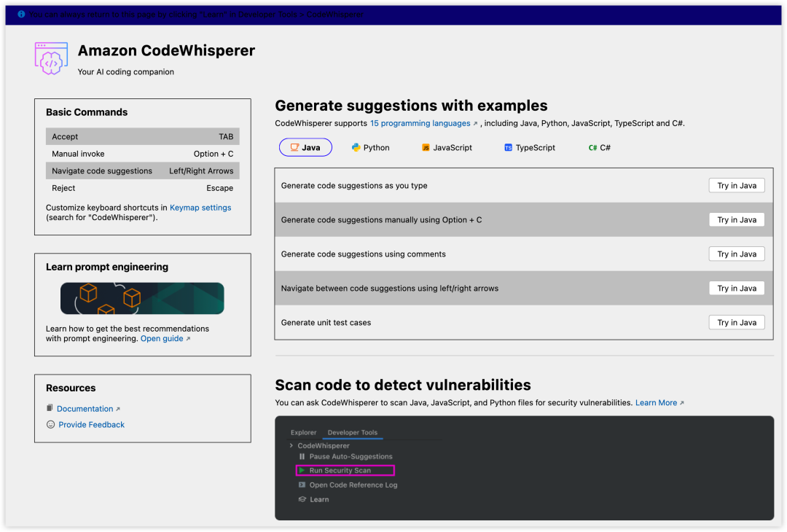Select the C# tab

(x=599, y=147)
